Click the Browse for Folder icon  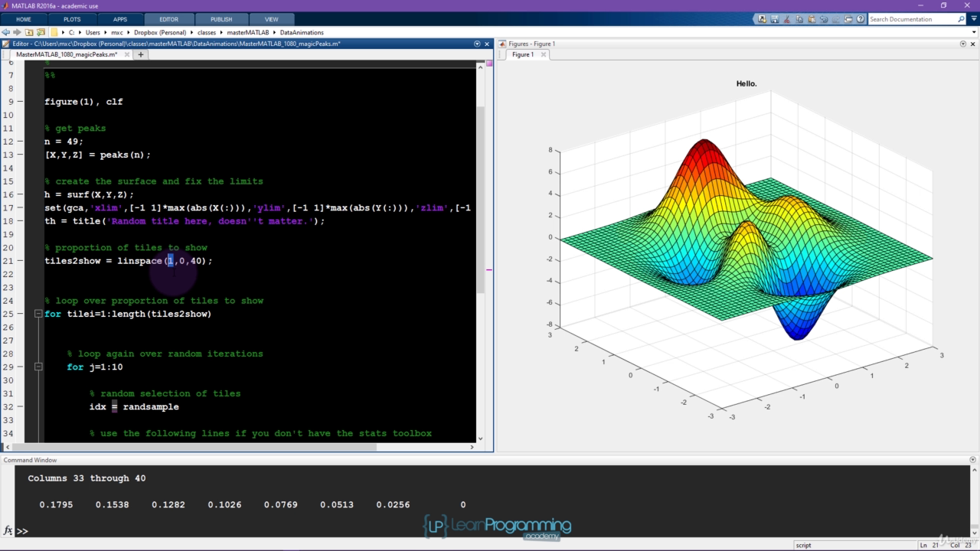tap(41, 32)
